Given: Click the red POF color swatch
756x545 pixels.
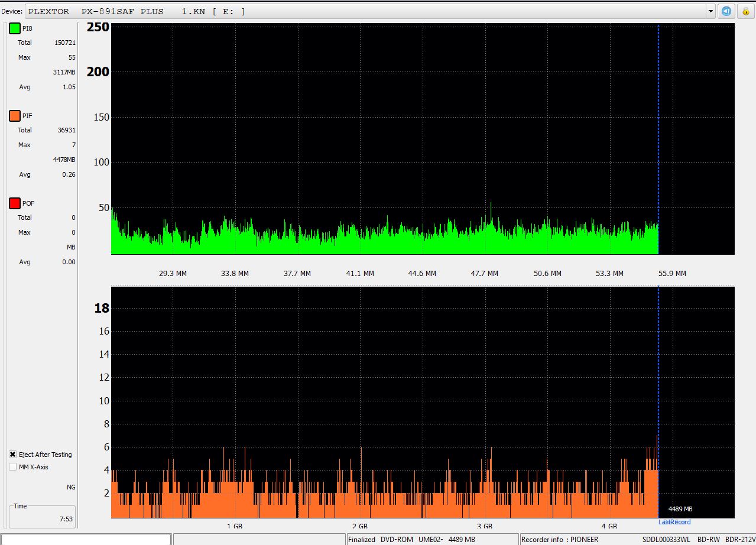Looking at the screenshot, I should 15,203.
